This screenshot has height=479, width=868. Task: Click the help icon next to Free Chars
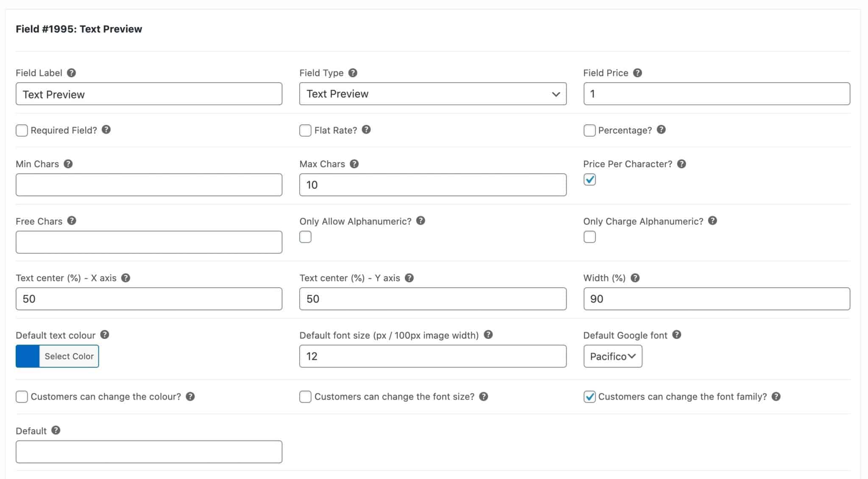pos(72,221)
